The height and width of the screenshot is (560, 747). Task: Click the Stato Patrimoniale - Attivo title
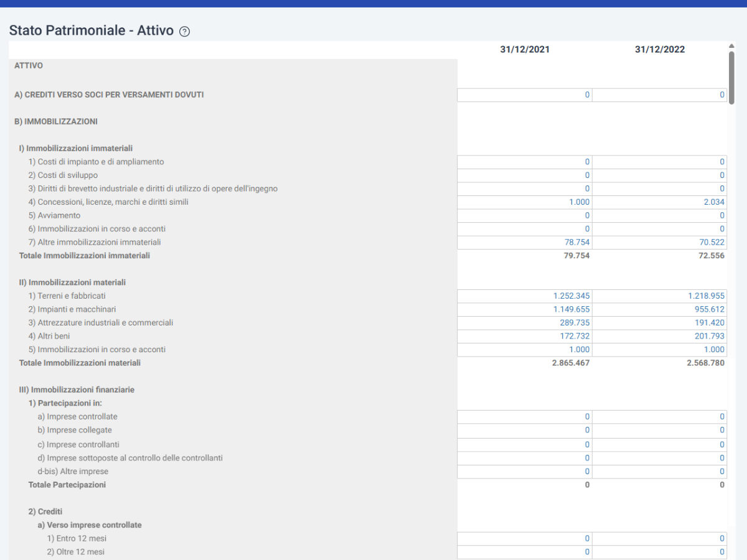(x=92, y=30)
